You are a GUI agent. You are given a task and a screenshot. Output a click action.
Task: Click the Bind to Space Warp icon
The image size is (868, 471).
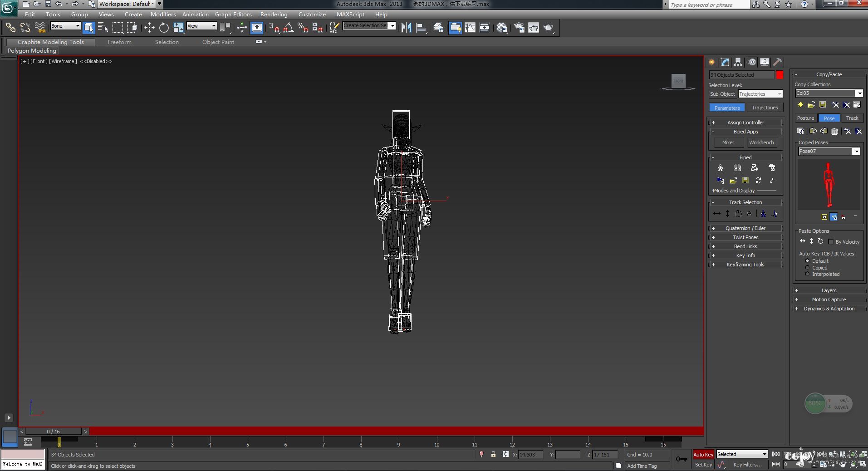40,28
